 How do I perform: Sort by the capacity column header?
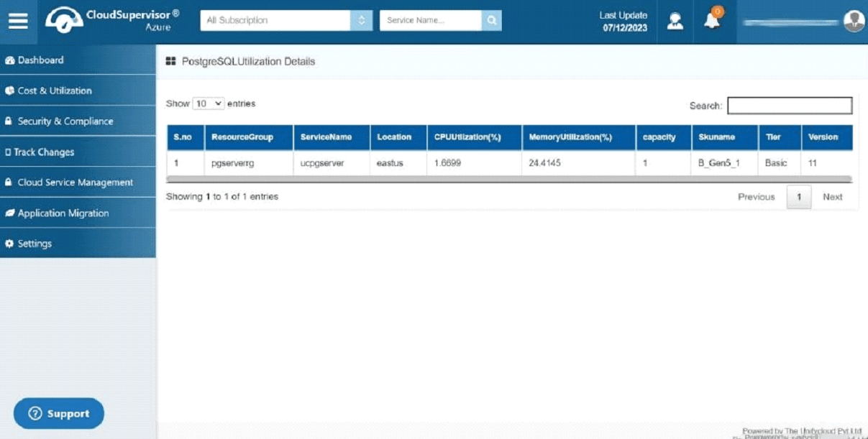pyautogui.click(x=664, y=137)
